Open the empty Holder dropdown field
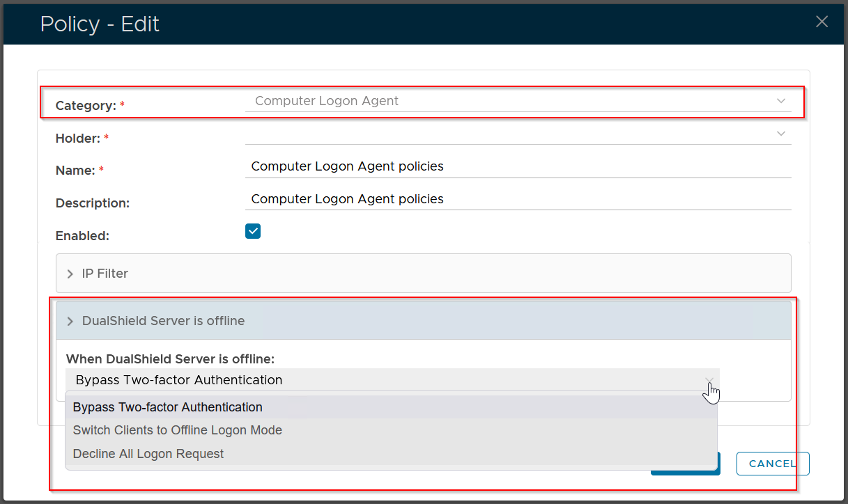Screen dimensions: 848x504 pos(516,134)
